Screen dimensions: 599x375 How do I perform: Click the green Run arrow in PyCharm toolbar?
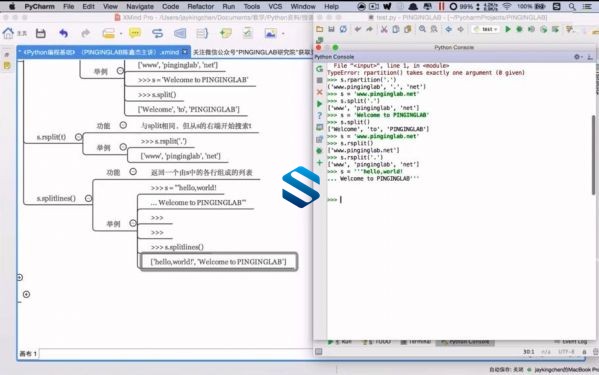508,29
